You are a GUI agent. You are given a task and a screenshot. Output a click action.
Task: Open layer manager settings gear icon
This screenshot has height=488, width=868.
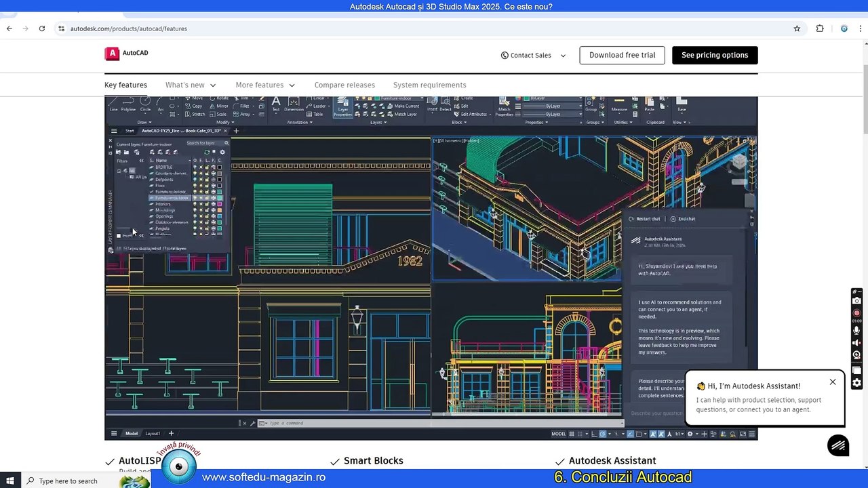click(x=222, y=152)
